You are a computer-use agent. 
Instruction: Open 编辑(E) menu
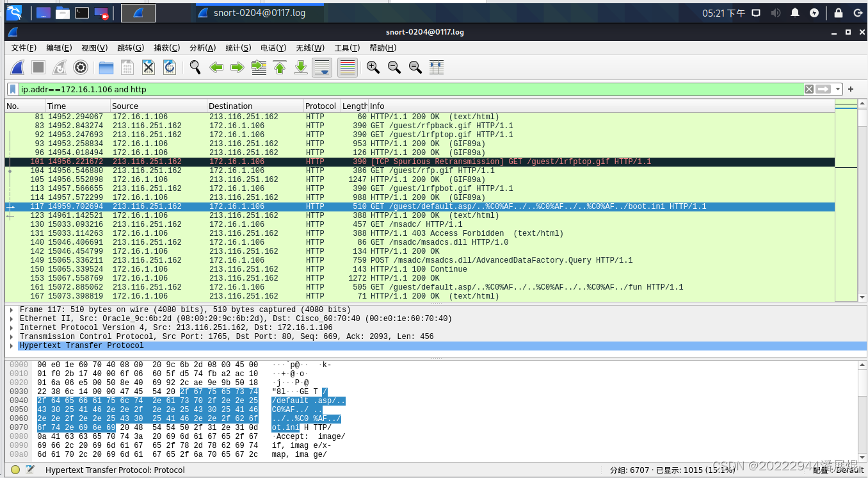click(59, 48)
